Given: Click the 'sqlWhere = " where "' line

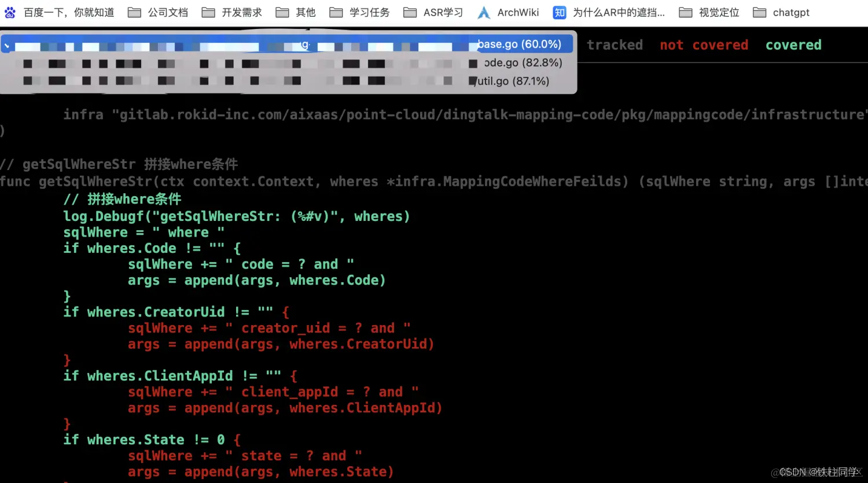Looking at the screenshot, I should [144, 233].
